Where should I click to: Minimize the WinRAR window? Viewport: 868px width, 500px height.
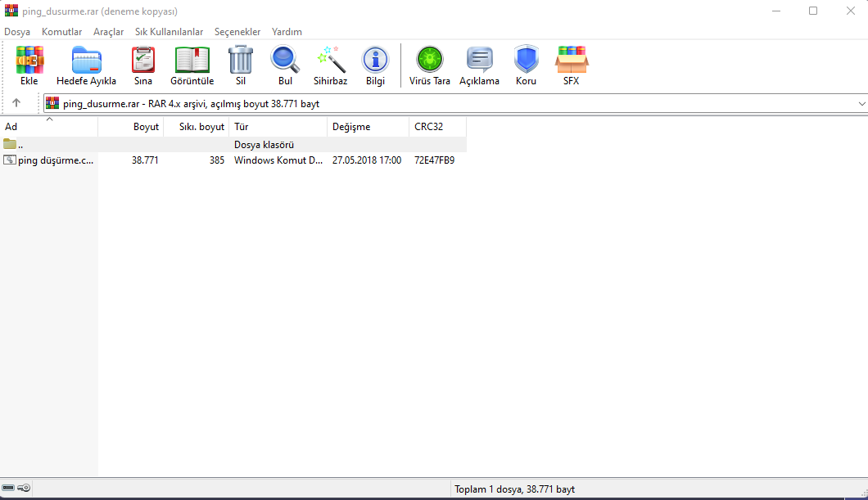[776, 11]
